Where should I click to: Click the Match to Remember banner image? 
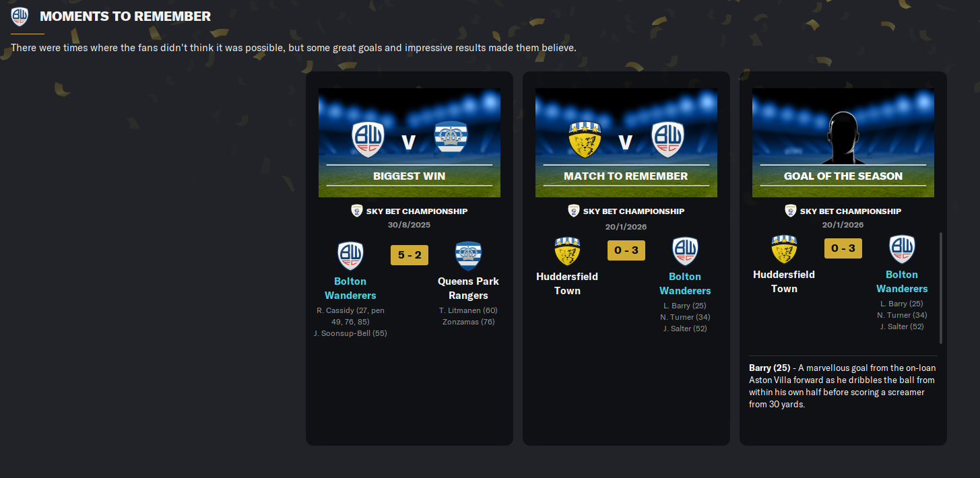pyautogui.click(x=626, y=143)
